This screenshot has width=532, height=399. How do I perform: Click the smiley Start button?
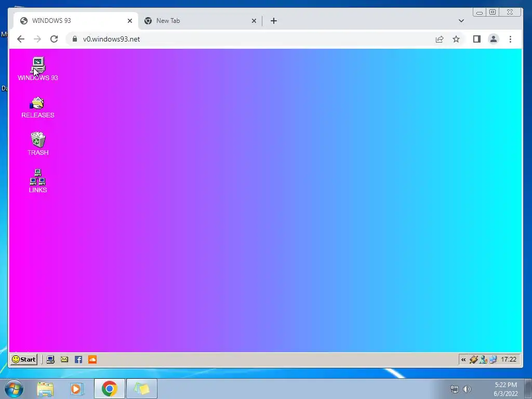tap(24, 360)
